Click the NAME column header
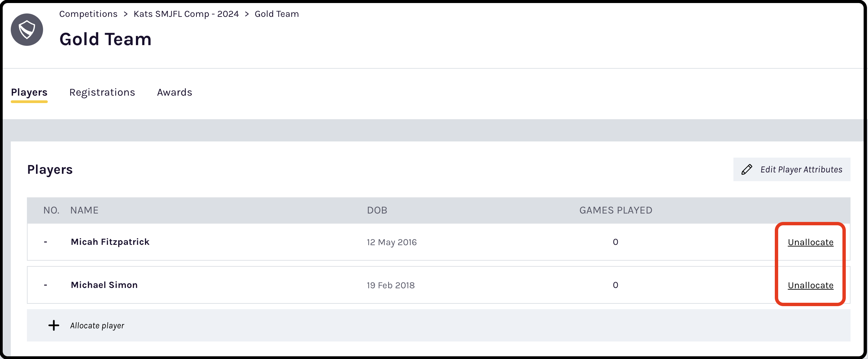The height and width of the screenshot is (359, 868). [x=84, y=210]
